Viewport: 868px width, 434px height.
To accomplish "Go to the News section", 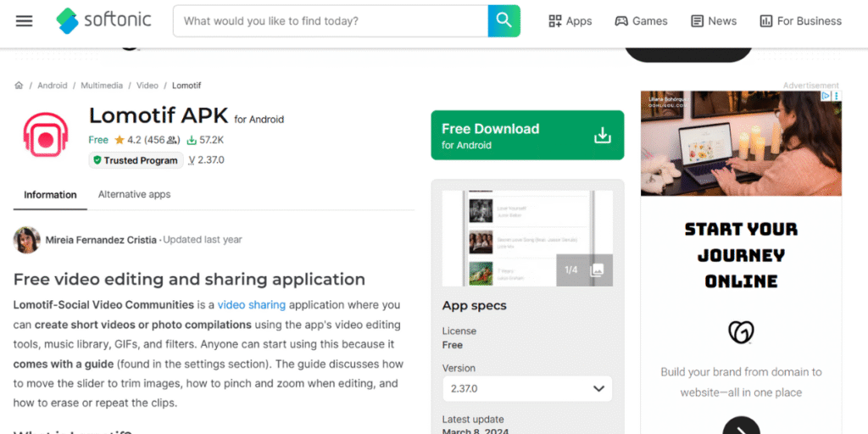I will pos(713,21).
